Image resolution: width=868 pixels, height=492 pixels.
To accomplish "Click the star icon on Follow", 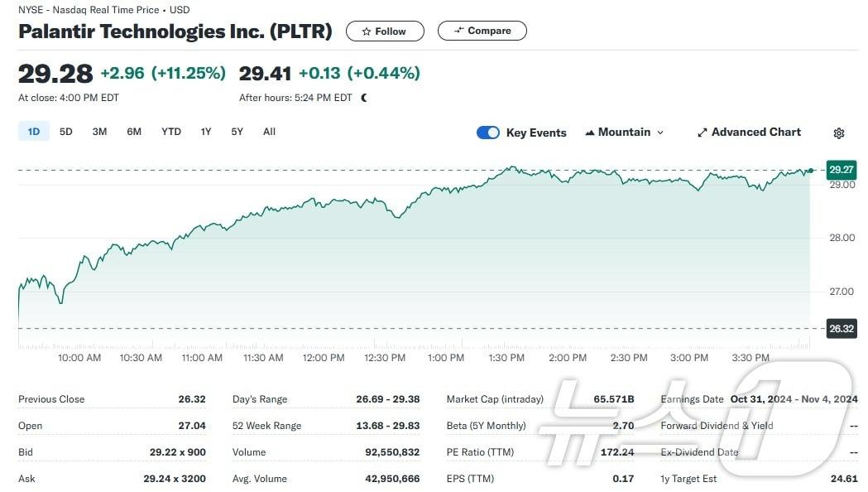I will click(x=367, y=31).
